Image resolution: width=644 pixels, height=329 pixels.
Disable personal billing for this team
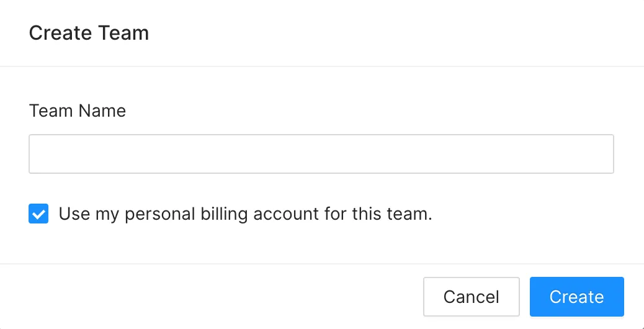pyautogui.click(x=38, y=214)
